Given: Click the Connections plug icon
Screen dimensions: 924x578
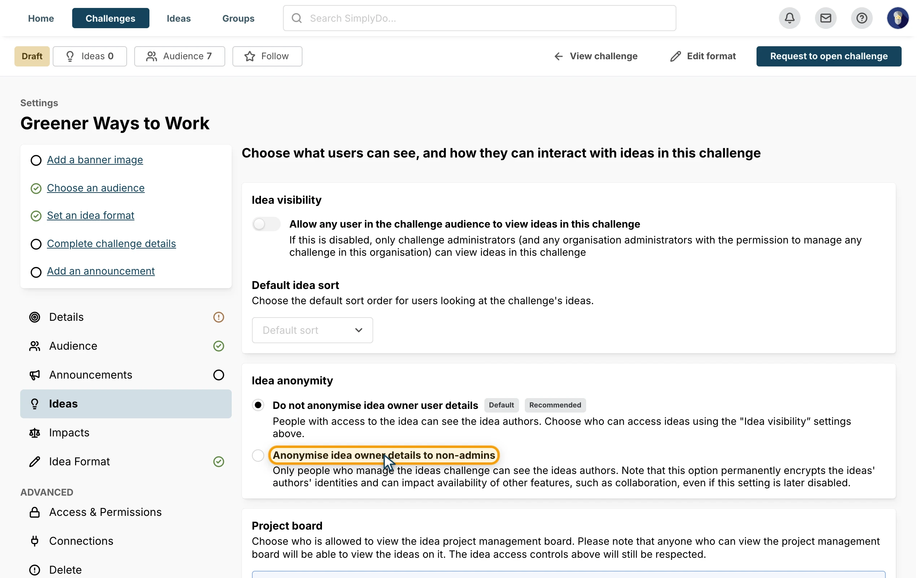Looking at the screenshot, I should coord(35,541).
